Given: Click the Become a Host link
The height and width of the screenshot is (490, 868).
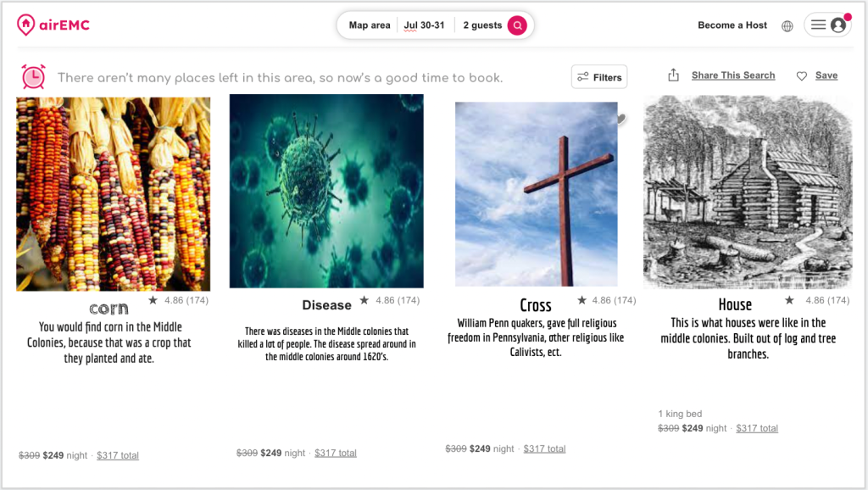Looking at the screenshot, I should point(732,25).
